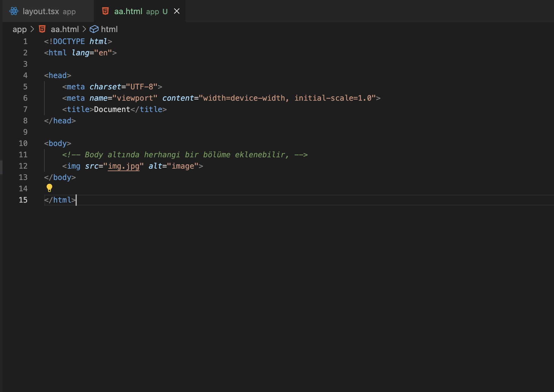Click line number 15 in the gutter
This screenshot has height=392, width=554.
pyautogui.click(x=23, y=200)
